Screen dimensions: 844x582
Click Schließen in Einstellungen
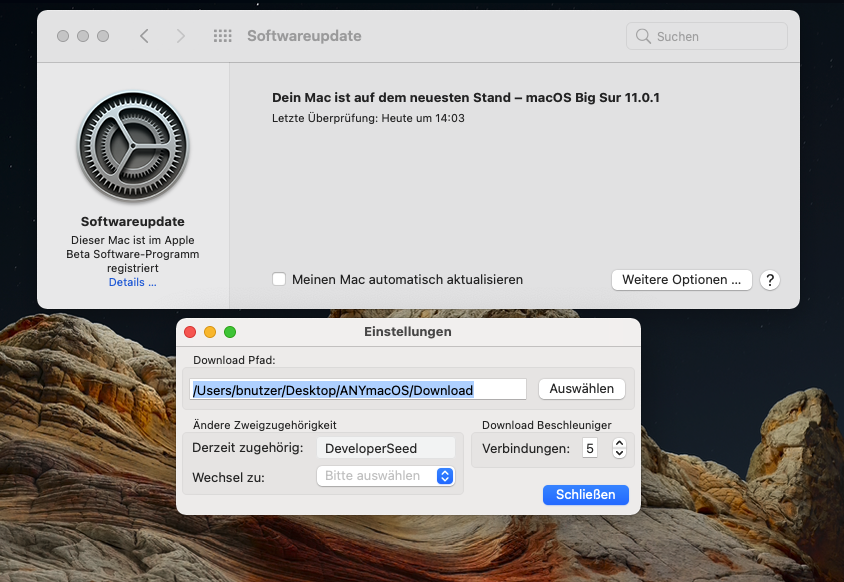pos(586,495)
